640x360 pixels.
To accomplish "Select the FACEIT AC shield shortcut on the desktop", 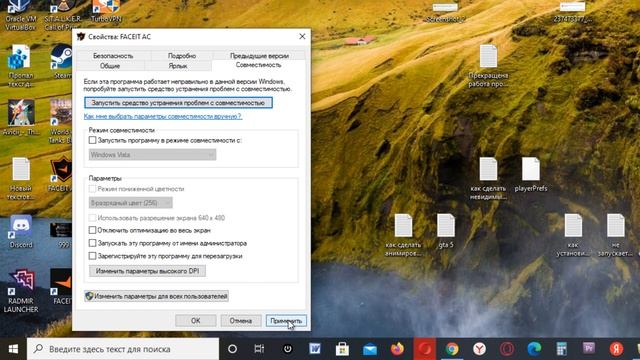I will [x=61, y=175].
